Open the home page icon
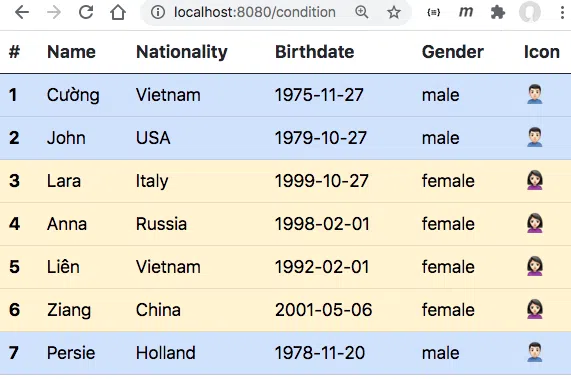 tap(118, 12)
